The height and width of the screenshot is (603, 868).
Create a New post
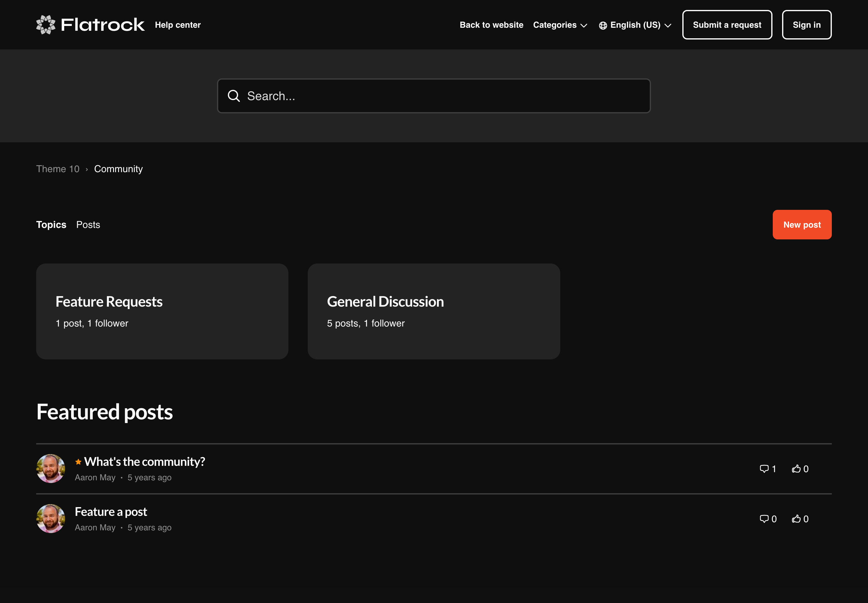click(x=802, y=224)
